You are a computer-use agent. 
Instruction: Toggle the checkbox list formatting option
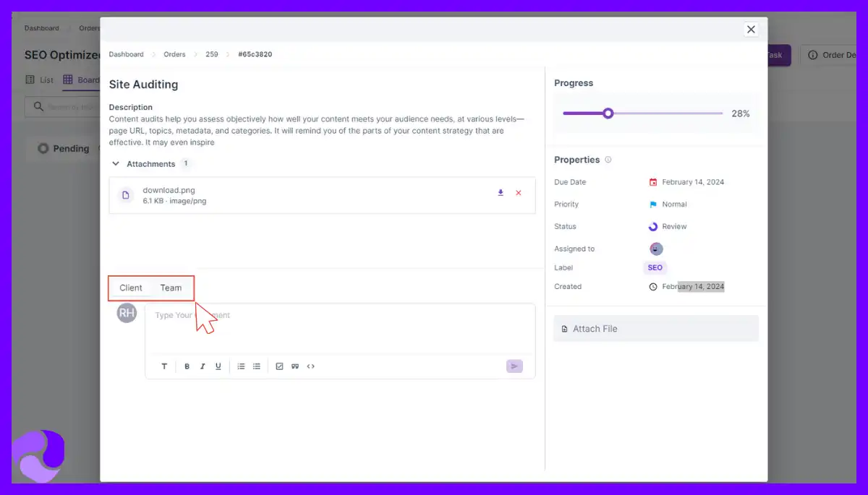pyautogui.click(x=280, y=366)
